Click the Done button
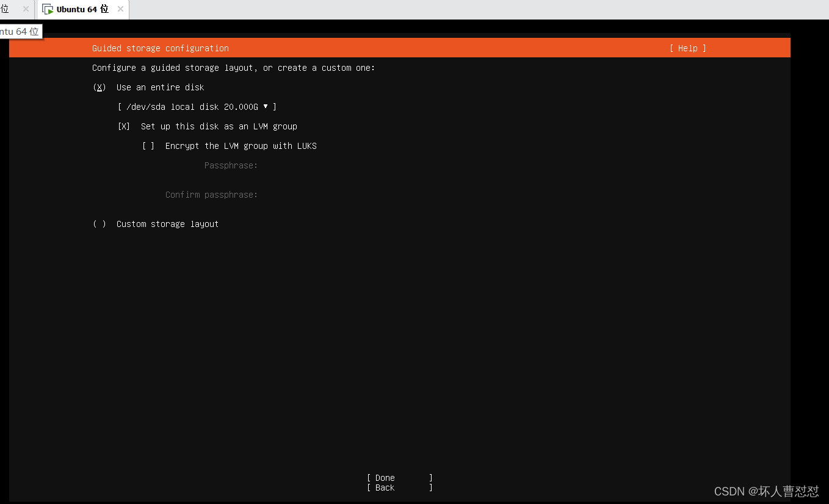 tap(400, 478)
